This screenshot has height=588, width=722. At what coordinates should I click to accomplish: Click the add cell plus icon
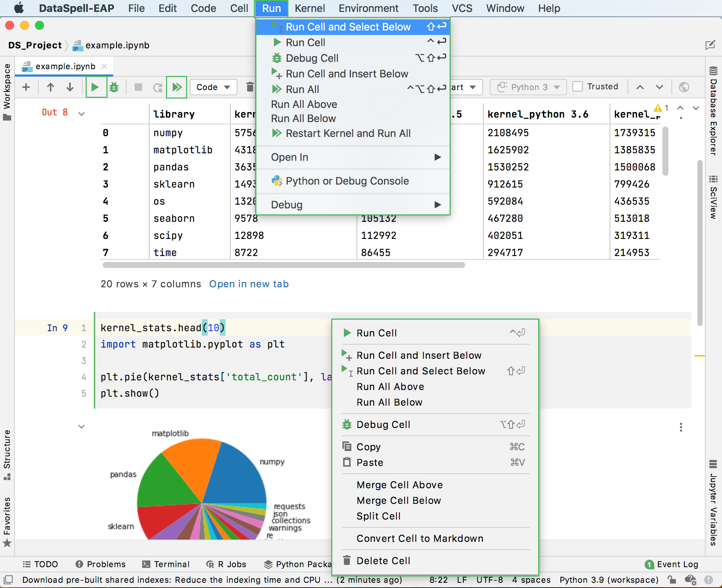(x=26, y=87)
